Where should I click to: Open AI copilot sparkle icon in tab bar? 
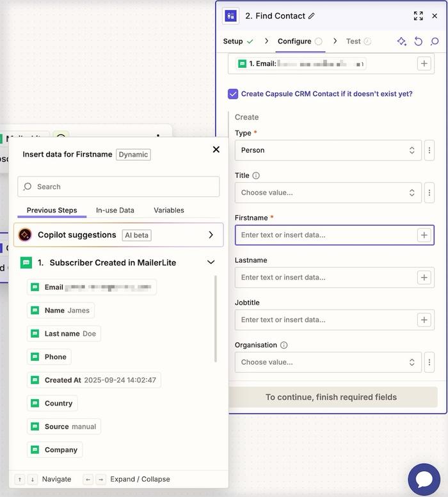click(x=402, y=41)
